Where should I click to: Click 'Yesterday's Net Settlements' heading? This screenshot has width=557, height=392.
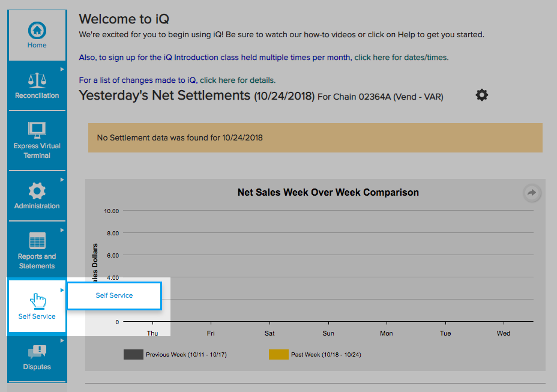[x=164, y=95]
